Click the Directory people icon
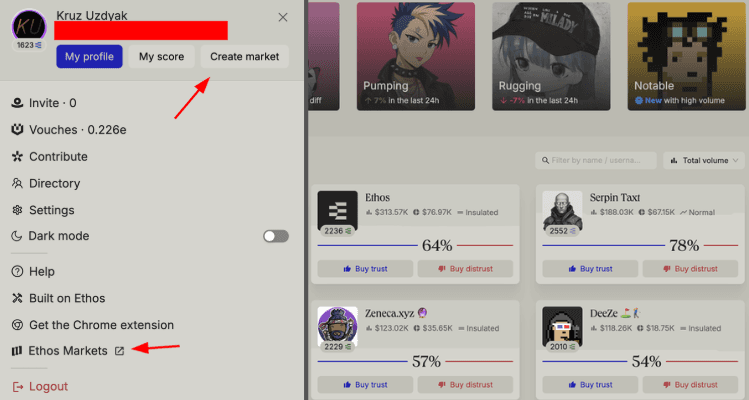749x400 pixels. pos(17,183)
